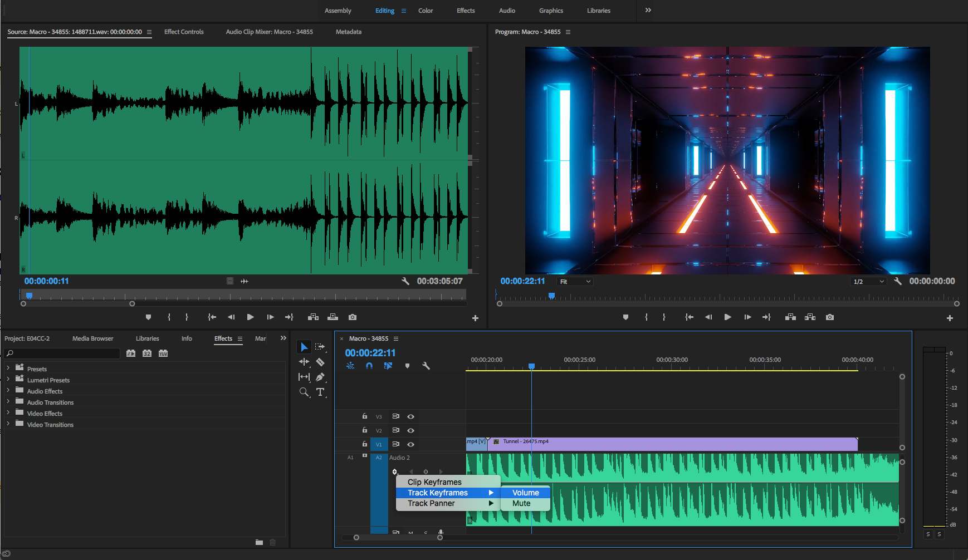Click Extract button in Program monitor
Viewport: 968px width, 560px height.
click(x=810, y=317)
